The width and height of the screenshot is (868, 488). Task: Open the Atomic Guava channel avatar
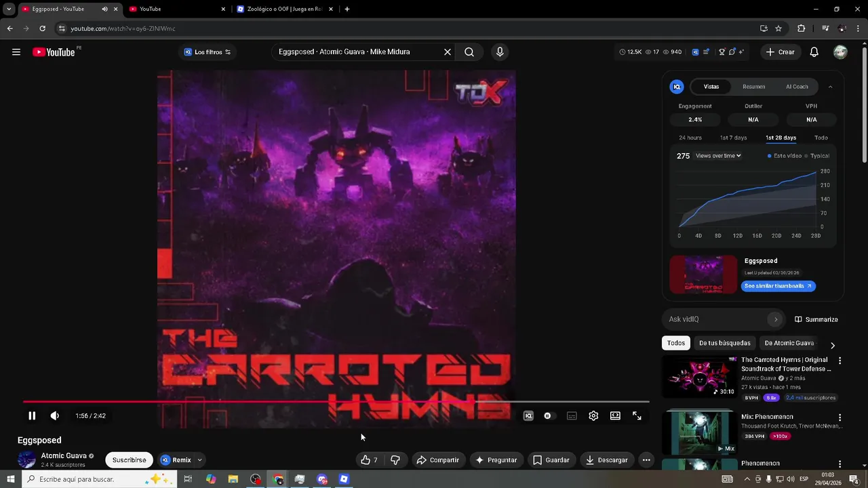pos(26,460)
